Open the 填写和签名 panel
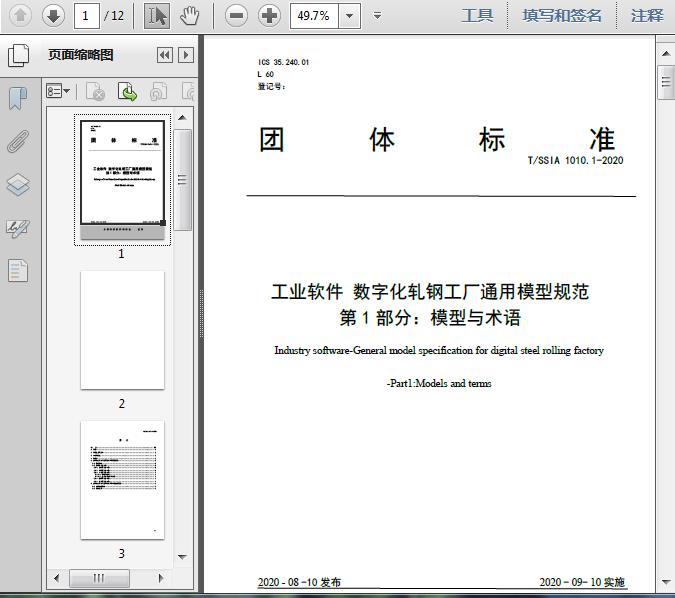675x598 pixels. click(x=562, y=16)
